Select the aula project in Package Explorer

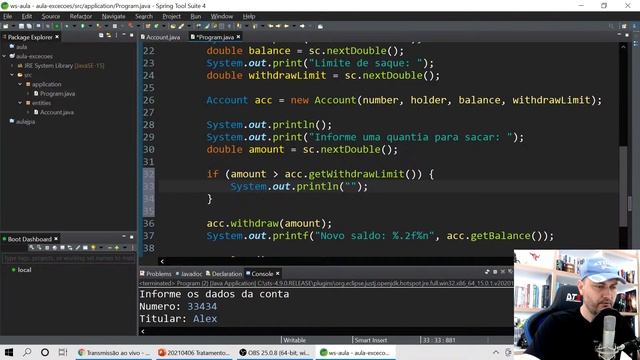22,47
